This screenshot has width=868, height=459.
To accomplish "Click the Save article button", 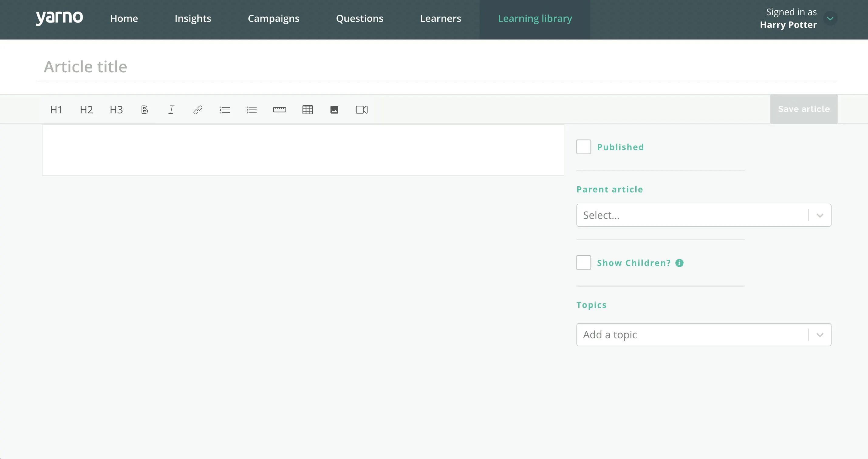I will 804,109.
